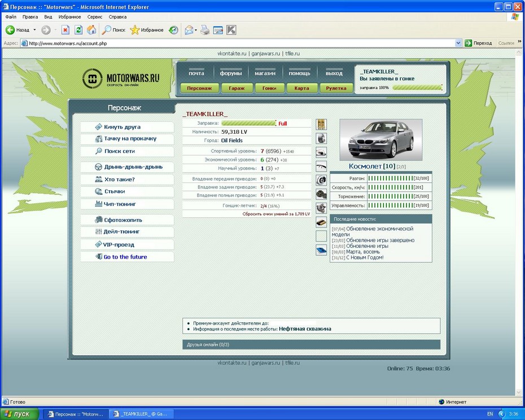Screen dimensions: 525x420
Task: Select the exhaust pipe part icon
Action: (321, 152)
